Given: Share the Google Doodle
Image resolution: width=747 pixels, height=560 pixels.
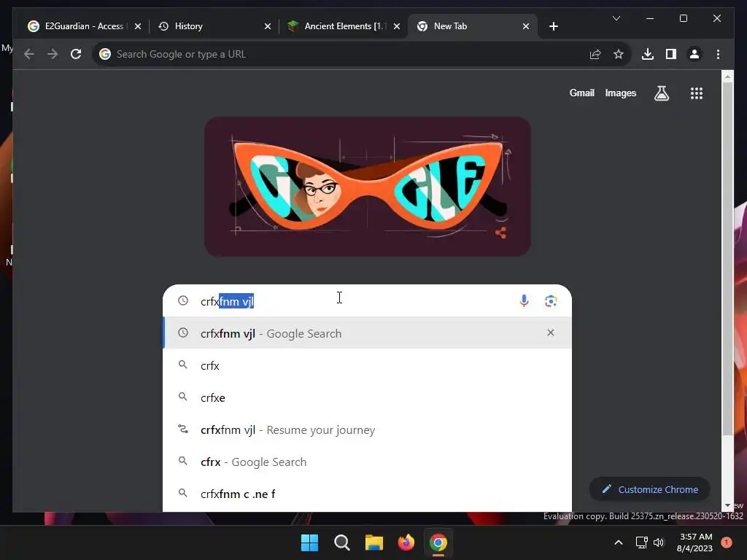Looking at the screenshot, I should click(500, 233).
